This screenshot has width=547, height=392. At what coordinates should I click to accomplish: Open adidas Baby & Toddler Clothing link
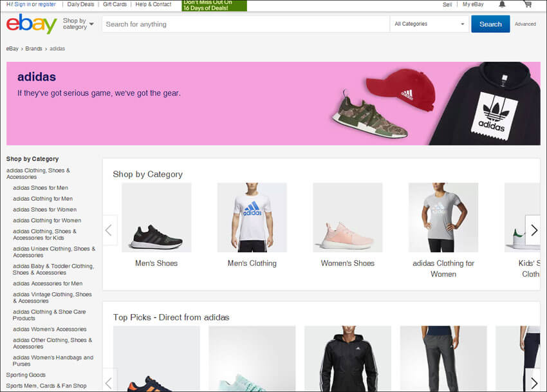pyautogui.click(x=53, y=269)
